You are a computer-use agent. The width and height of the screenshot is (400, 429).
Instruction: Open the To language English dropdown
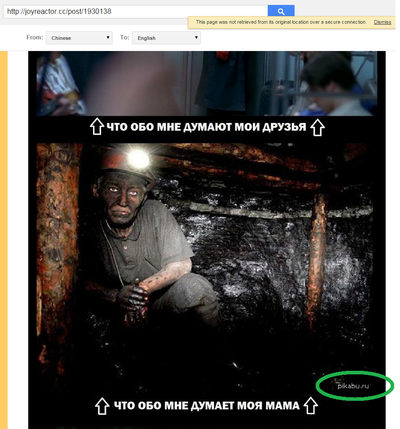[x=166, y=38]
